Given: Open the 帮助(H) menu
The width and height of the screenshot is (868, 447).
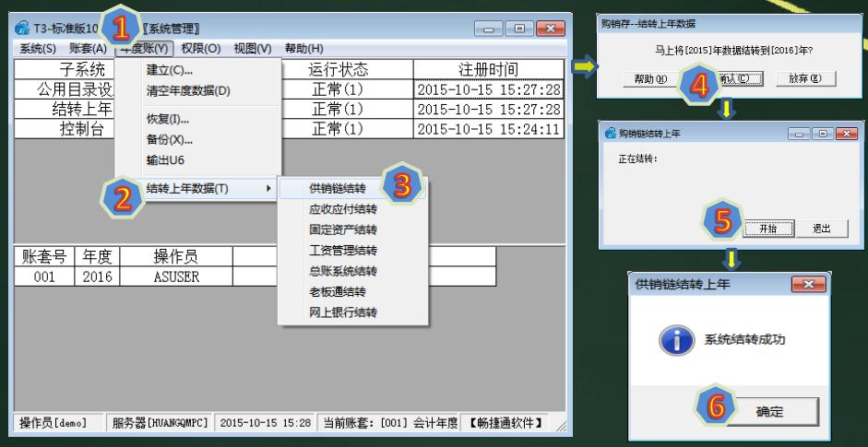Looking at the screenshot, I should [303, 48].
